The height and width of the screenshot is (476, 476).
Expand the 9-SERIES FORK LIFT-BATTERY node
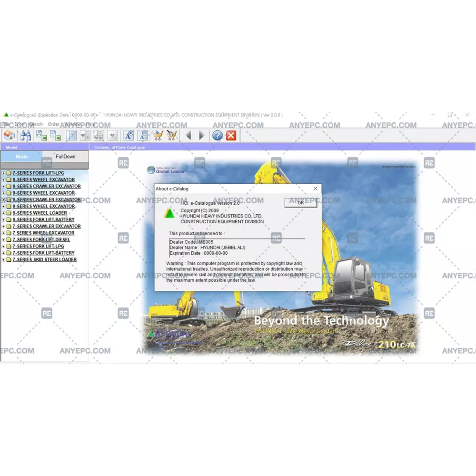click(3, 220)
